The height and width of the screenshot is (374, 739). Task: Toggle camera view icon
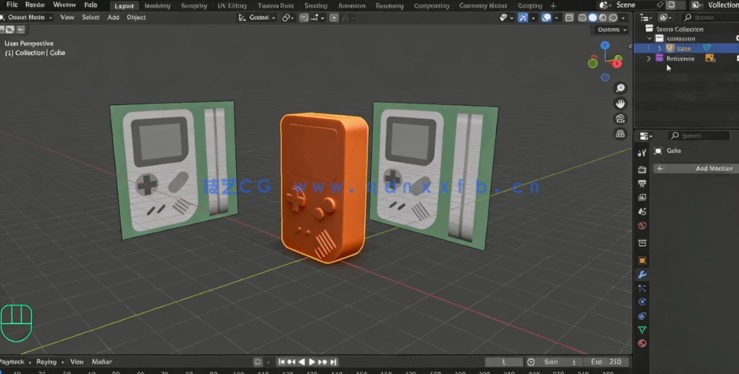click(x=620, y=119)
